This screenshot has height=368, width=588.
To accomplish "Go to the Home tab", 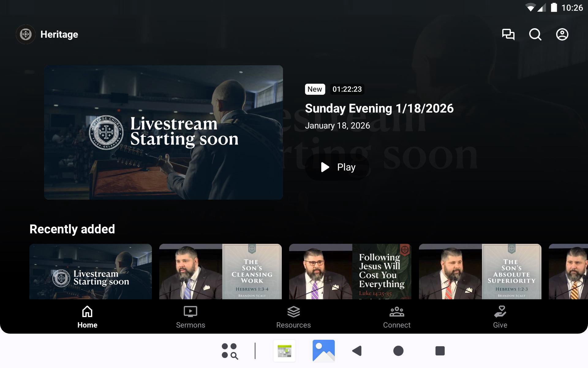I will [x=87, y=317].
